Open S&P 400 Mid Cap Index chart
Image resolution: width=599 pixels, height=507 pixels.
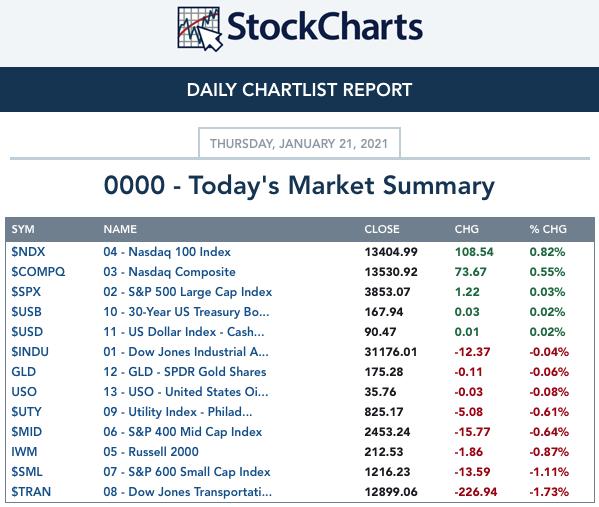click(183, 432)
